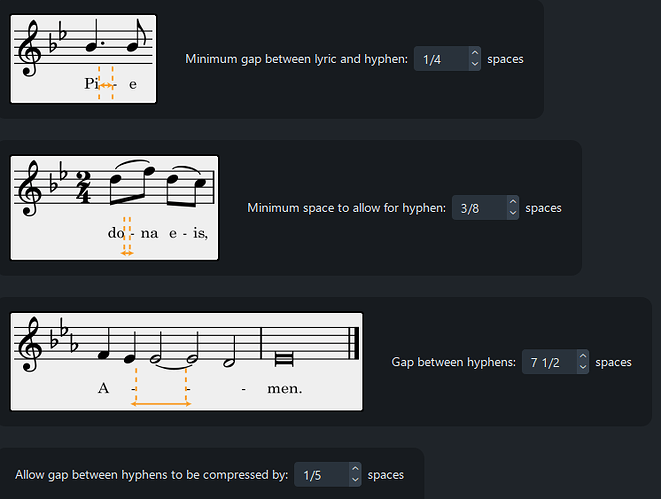Image resolution: width=661 pixels, height=499 pixels.
Task: Click the "Gap between hyphens" label
Action: (453, 362)
